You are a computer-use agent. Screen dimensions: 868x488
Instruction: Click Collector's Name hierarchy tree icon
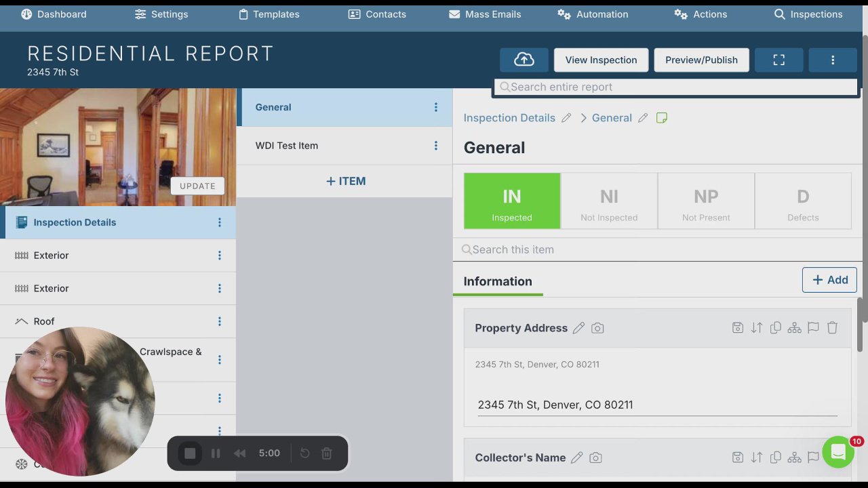point(795,457)
